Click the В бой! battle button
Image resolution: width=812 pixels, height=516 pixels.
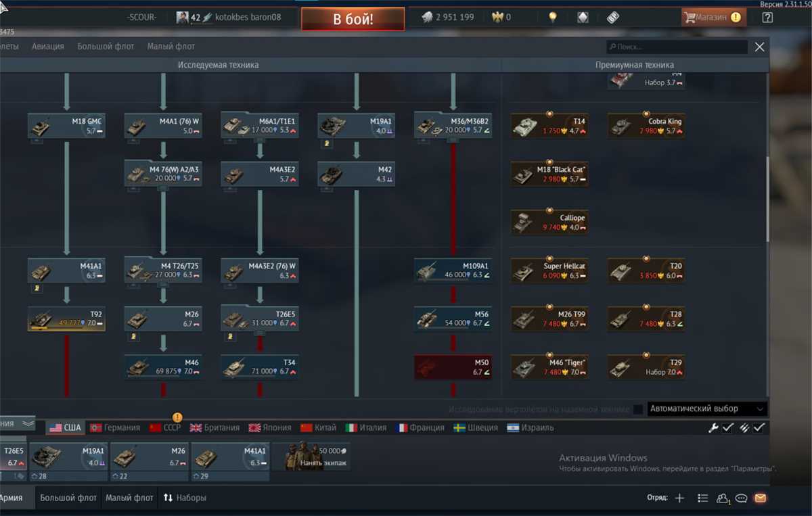(x=353, y=19)
